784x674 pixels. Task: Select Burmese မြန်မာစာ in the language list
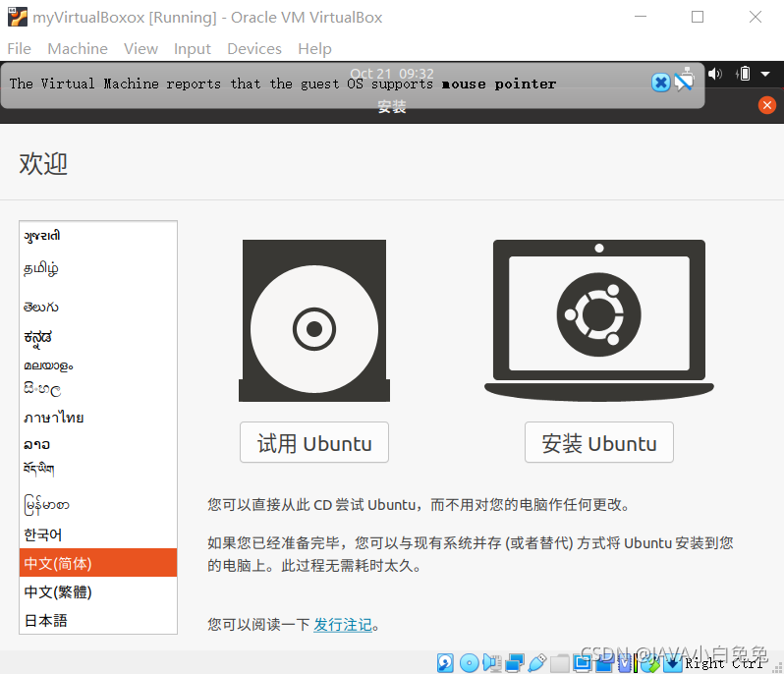pyautogui.click(x=98, y=504)
